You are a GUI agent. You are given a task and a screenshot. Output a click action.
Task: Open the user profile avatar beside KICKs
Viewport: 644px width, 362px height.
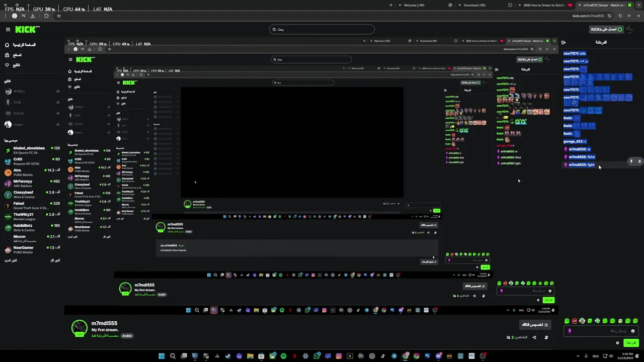pyautogui.click(x=630, y=29)
